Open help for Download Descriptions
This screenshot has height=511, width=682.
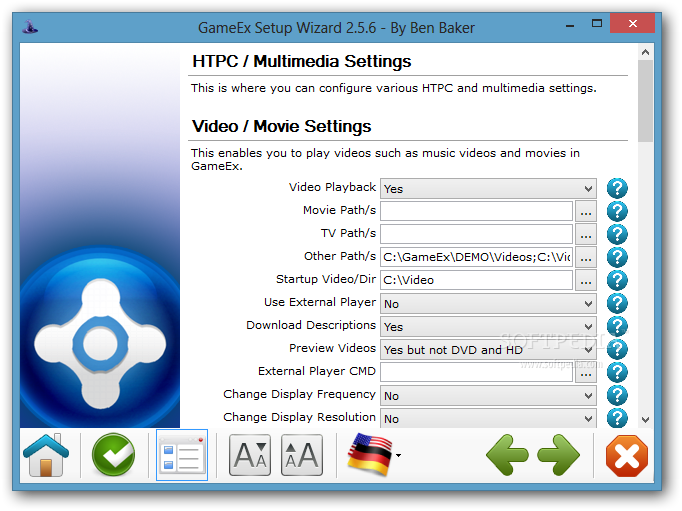(617, 327)
